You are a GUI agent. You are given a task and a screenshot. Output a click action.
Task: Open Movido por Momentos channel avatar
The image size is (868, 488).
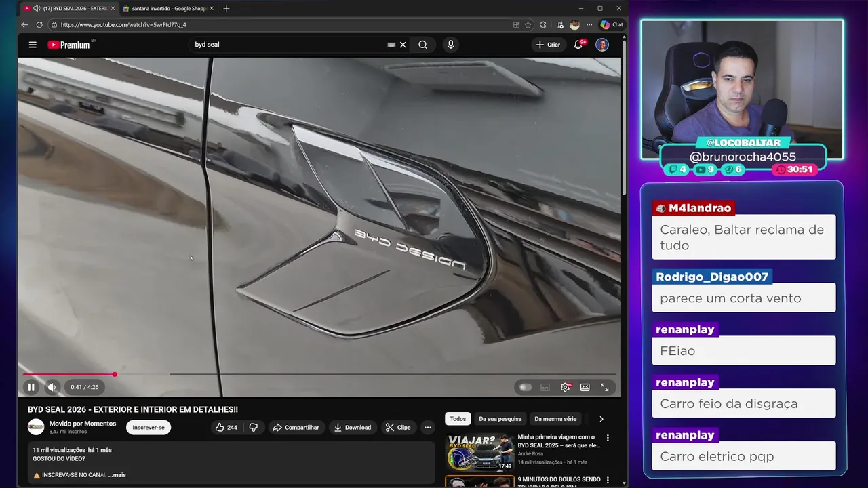(x=36, y=427)
